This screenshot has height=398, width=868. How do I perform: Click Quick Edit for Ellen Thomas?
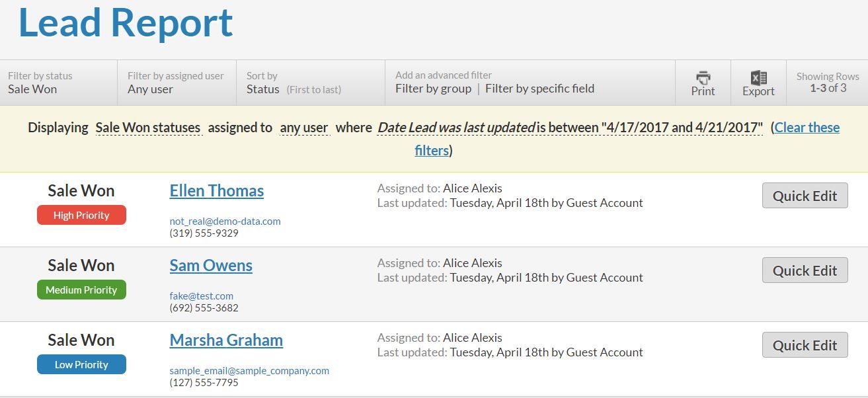pos(805,196)
